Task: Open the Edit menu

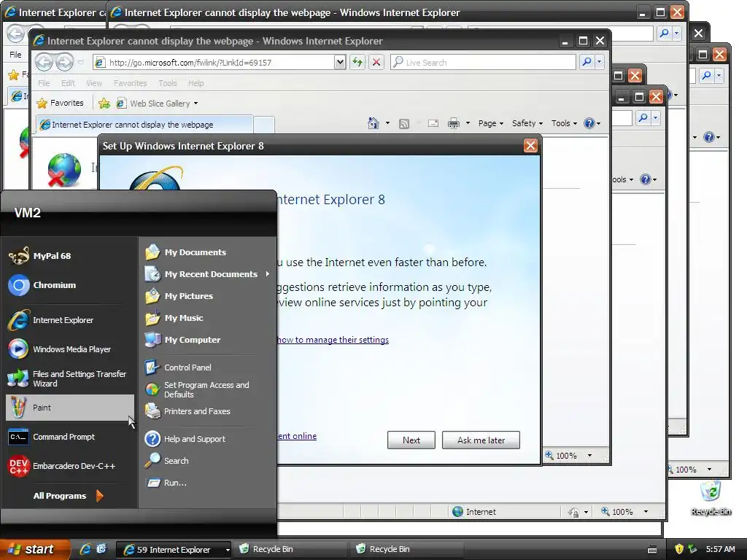Action: (68, 83)
